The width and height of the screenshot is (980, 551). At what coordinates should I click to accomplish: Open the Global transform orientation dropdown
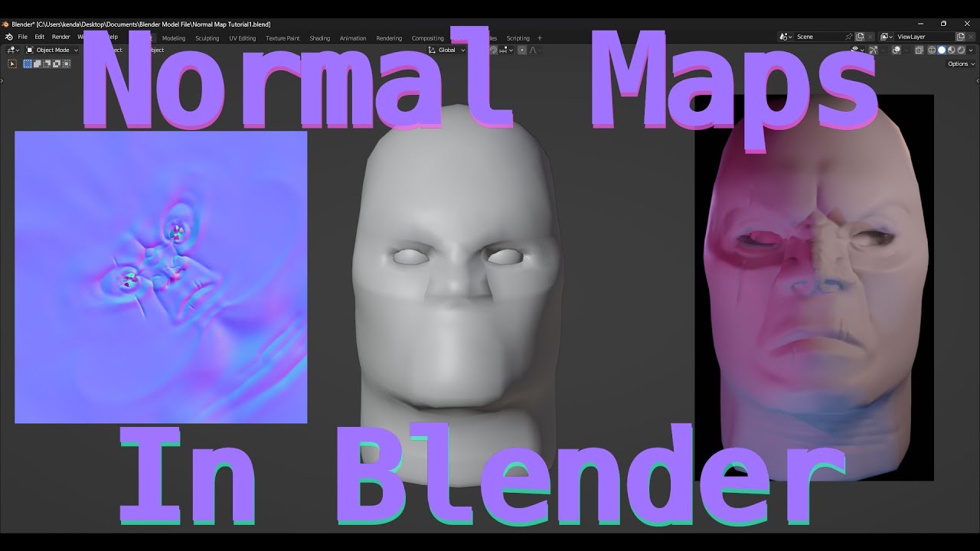pos(447,50)
